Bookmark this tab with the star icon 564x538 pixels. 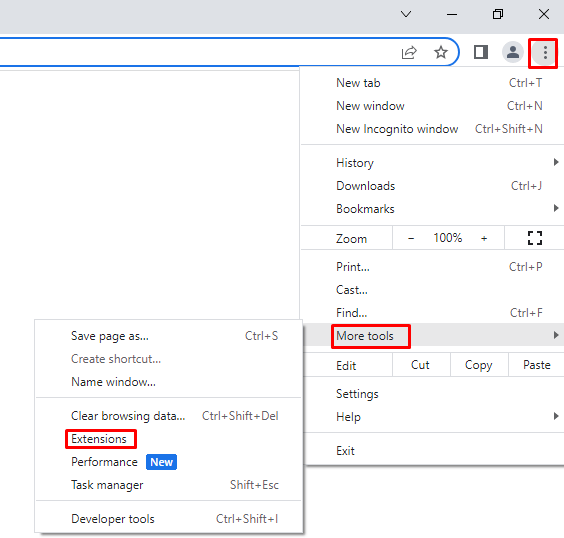coord(441,52)
